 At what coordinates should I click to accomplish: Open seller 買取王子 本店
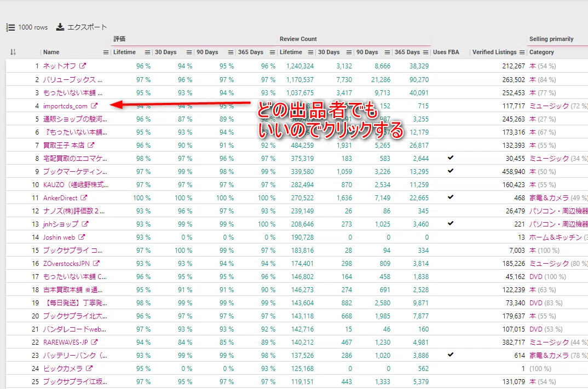click(x=64, y=146)
